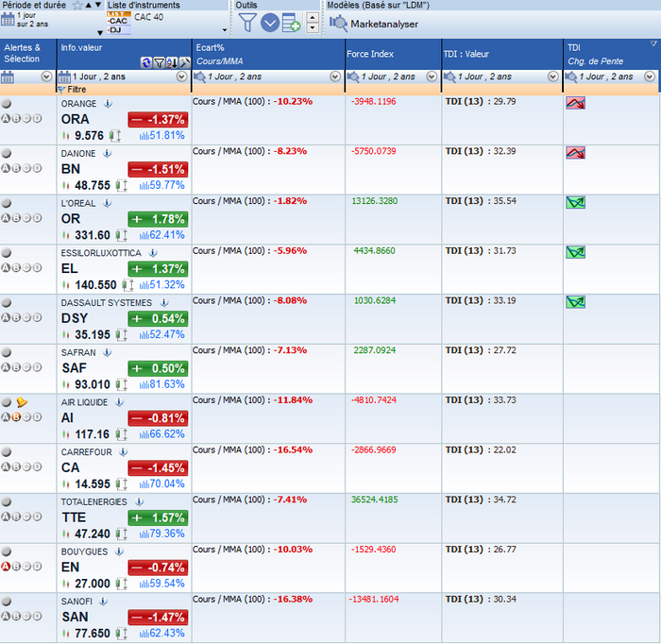661x644 pixels.
Task: Click the Outils scroll down stepper arrow
Action: click(x=313, y=27)
